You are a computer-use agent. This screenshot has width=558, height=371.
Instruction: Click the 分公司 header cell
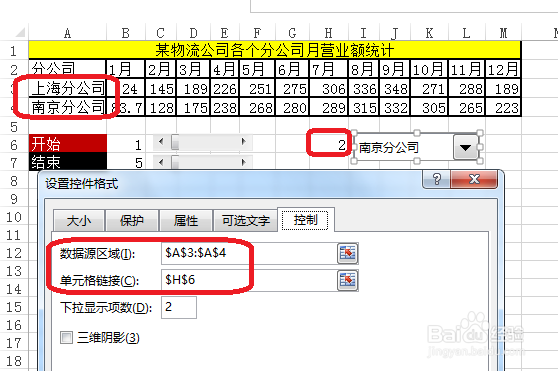pos(68,69)
